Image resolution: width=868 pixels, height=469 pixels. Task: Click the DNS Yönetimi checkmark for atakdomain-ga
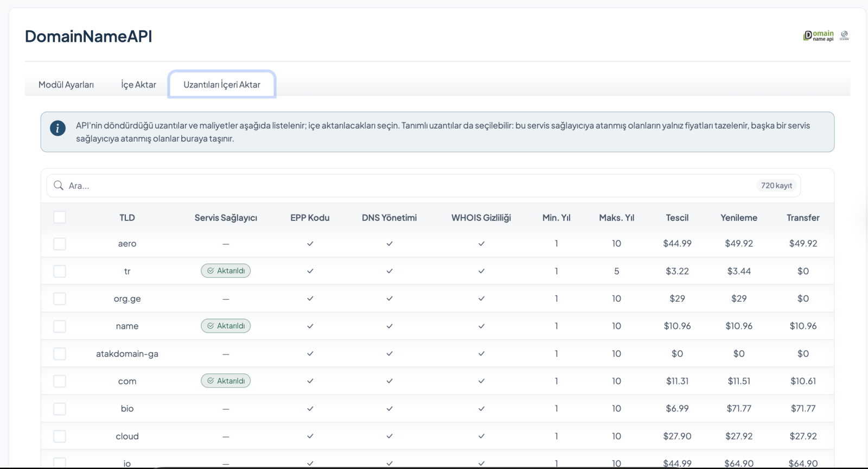(390, 353)
